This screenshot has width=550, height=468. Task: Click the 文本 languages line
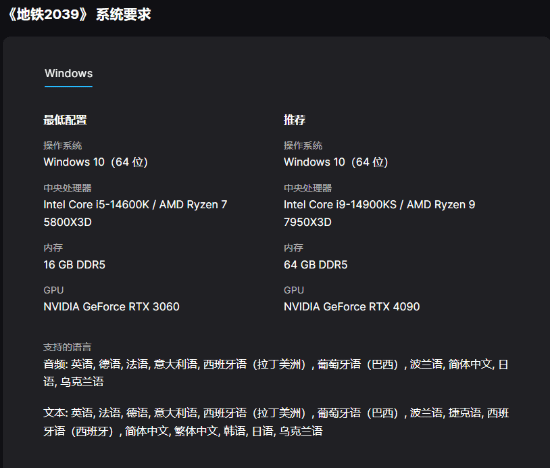pyautogui.click(x=276, y=422)
